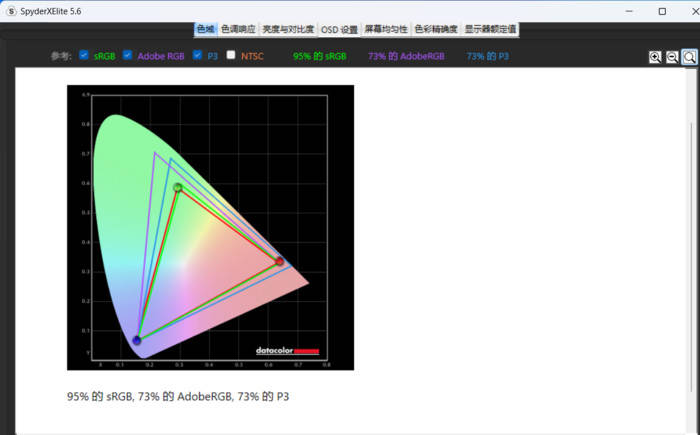
Task: Click the blue primary point on the gamut chart
Action: 137,340
